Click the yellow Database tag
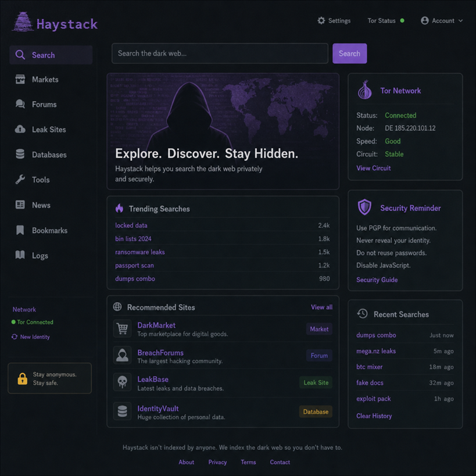The image size is (476, 476). click(316, 411)
